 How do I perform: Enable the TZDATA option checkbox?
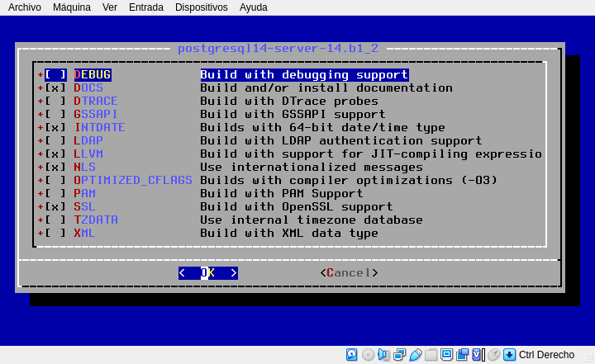[x=55, y=220]
